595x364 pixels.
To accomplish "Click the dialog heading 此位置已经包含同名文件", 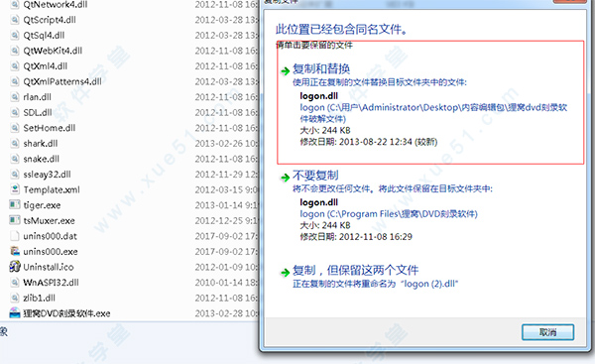I will [x=341, y=29].
